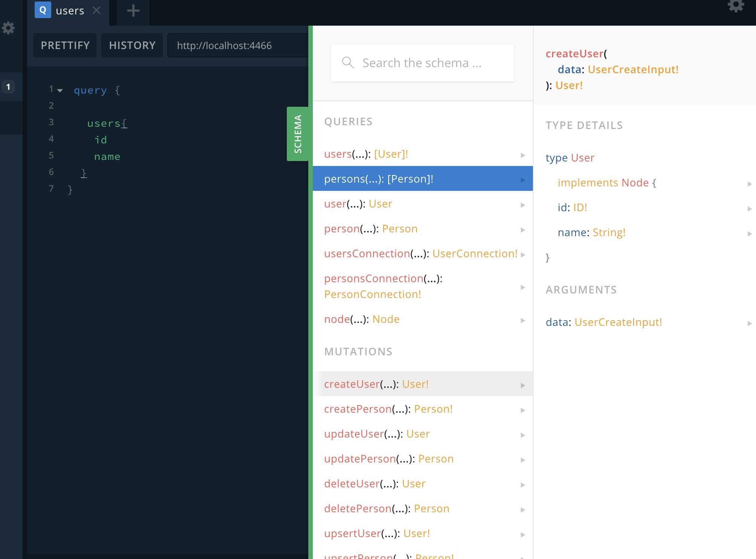
Task: Click 'users{' text in query editor
Action: tap(107, 123)
